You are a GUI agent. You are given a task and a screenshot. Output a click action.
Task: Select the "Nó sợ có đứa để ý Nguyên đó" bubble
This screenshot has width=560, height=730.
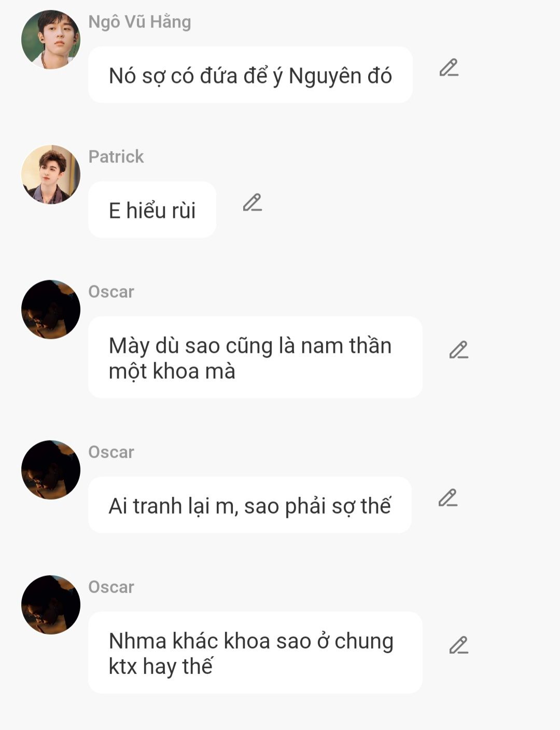pos(250,76)
